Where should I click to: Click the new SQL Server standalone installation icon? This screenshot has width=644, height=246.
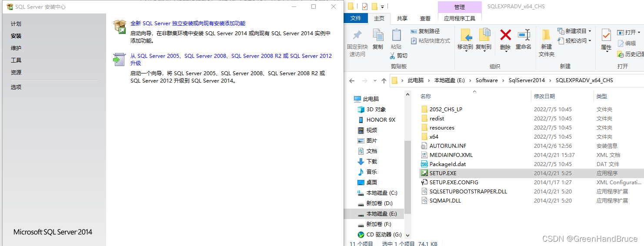point(120,27)
